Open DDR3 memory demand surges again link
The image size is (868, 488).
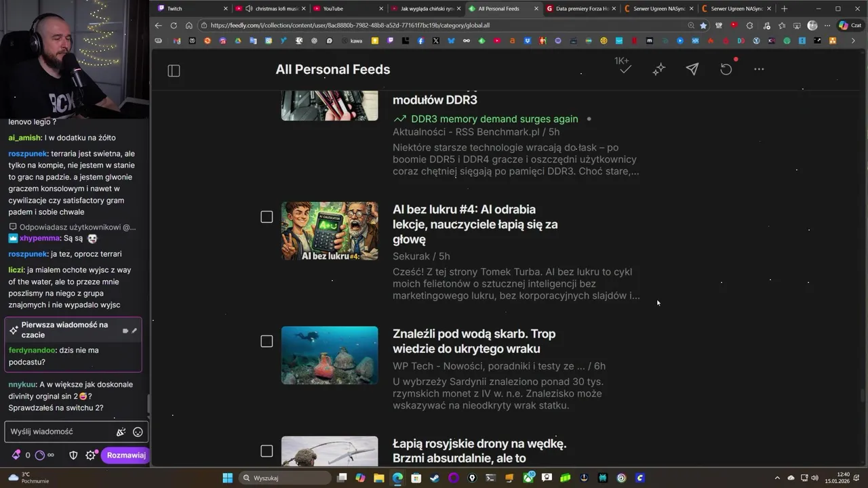coord(494,119)
